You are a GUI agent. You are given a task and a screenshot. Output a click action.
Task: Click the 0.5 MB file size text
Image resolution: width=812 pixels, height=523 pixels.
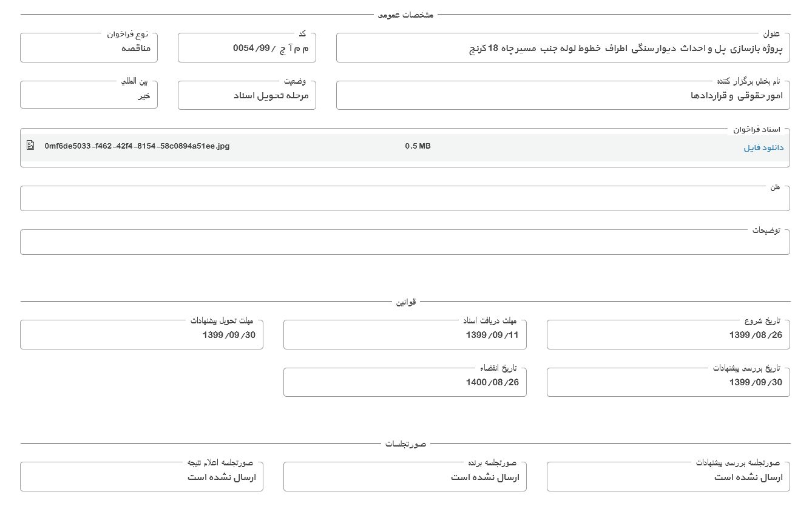pos(418,146)
